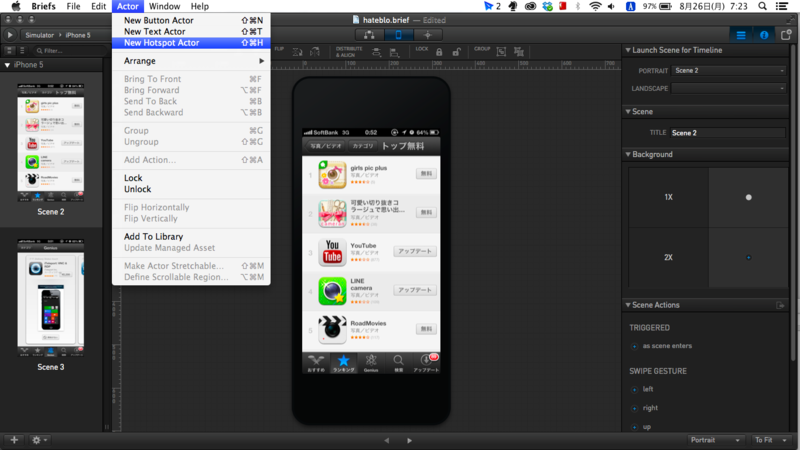The width and height of the screenshot is (800, 450).
Task: Open the Help menu
Action: (x=199, y=6)
